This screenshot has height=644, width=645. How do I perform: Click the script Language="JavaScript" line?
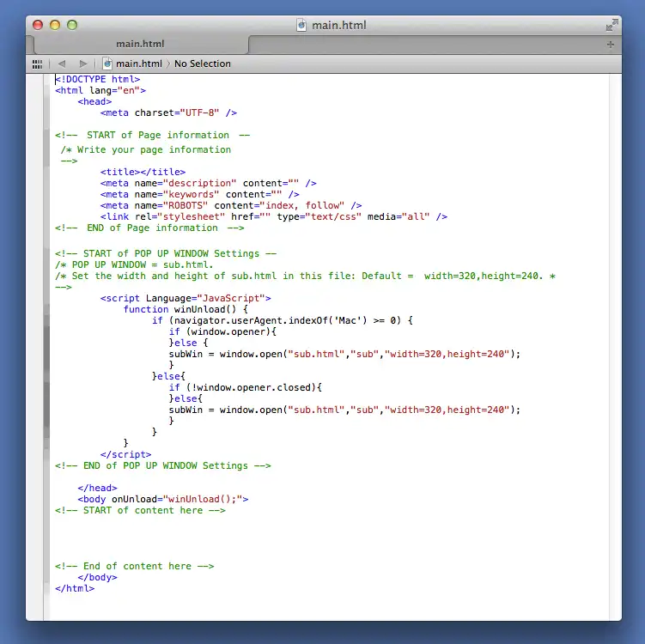click(186, 298)
